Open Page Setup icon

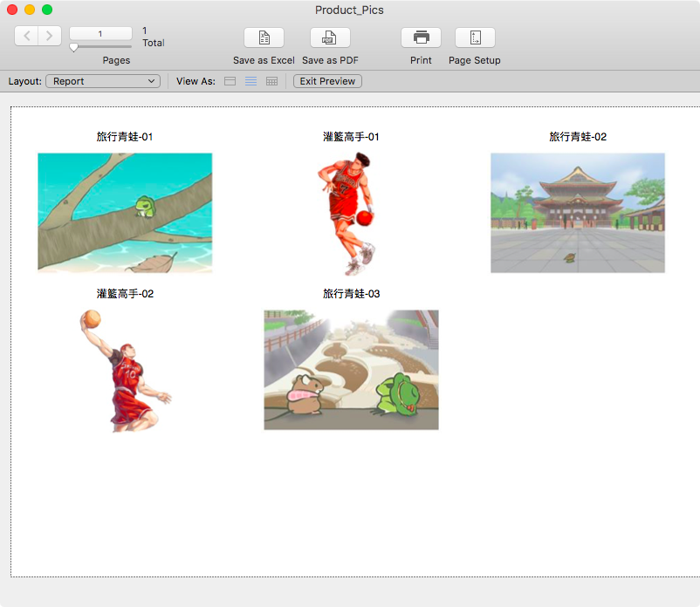(x=475, y=38)
